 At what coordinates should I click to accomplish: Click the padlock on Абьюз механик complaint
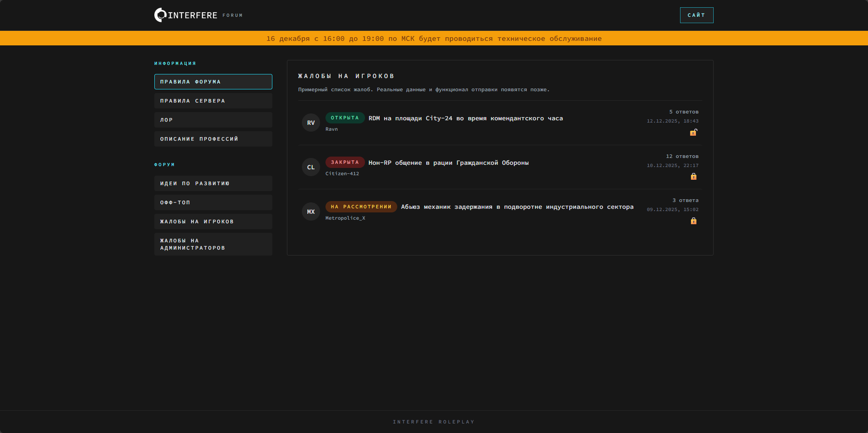(693, 221)
